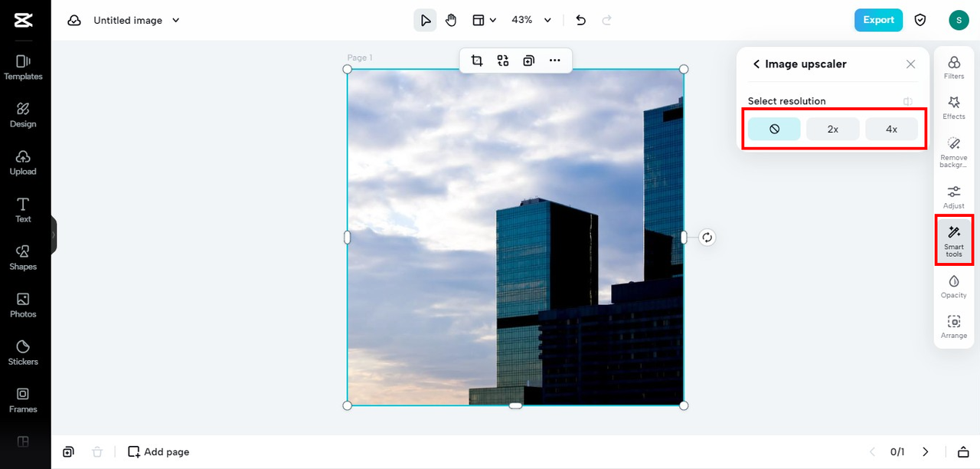Image resolution: width=980 pixels, height=469 pixels.
Task: Click the Untitled image title
Action: [128, 21]
